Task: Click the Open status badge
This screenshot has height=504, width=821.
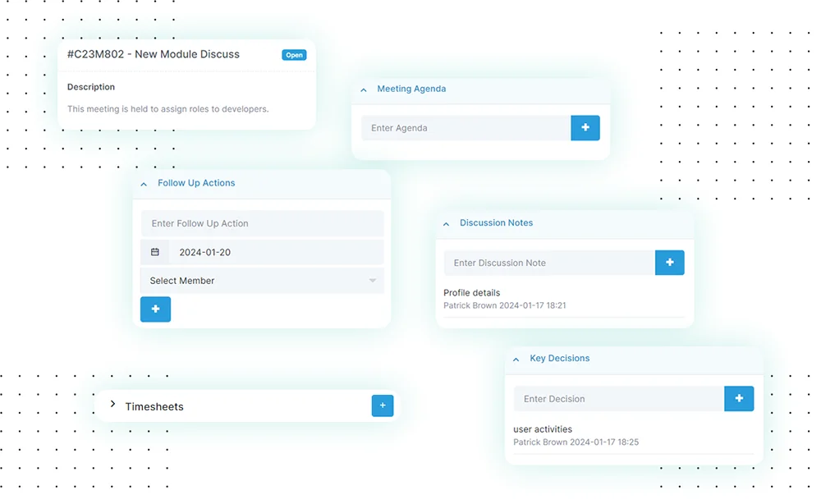Action: [x=294, y=55]
